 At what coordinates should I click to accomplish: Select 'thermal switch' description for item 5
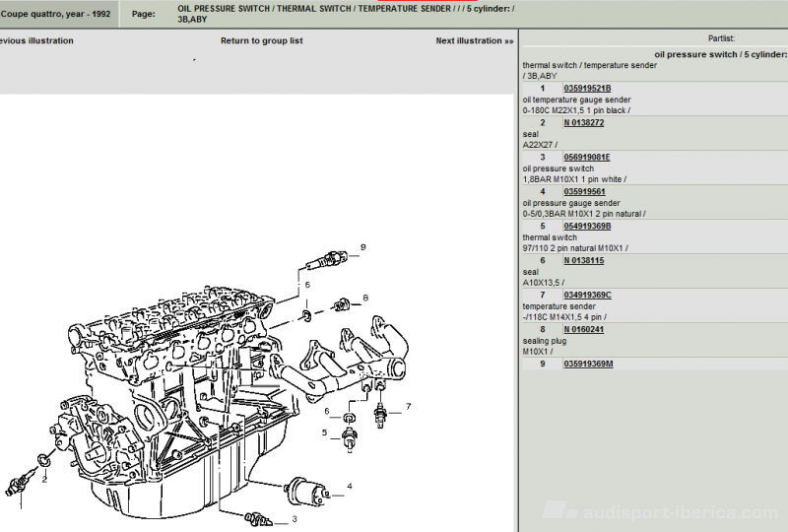[550, 237]
